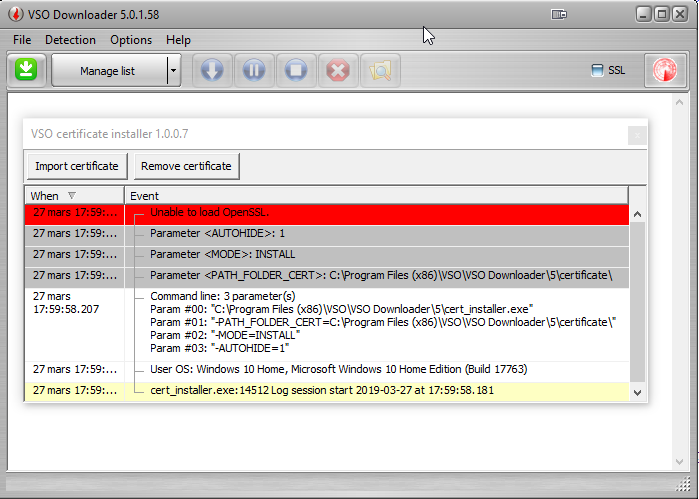Viewport: 699px width, 499px height.
Task: Open the Manage list button
Action: [x=109, y=70]
